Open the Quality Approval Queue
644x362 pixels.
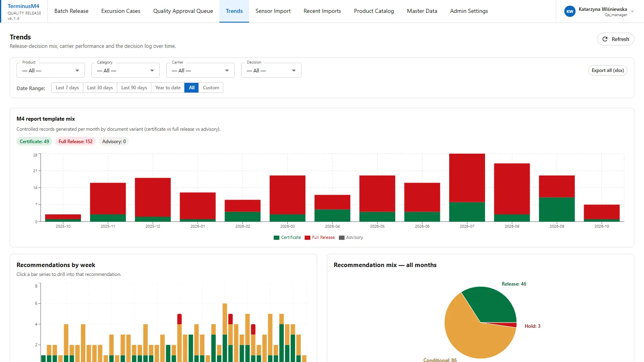pos(183,11)
